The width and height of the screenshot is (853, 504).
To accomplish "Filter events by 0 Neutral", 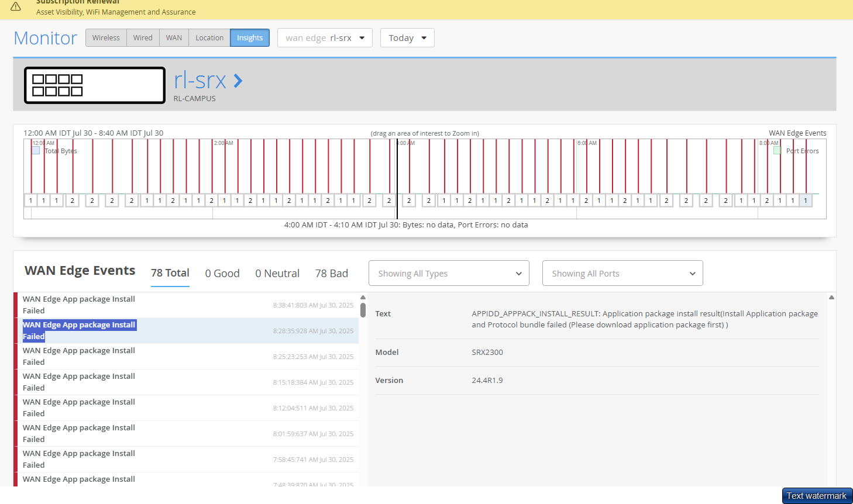I will pyautogui.click(x=277, y=273).
